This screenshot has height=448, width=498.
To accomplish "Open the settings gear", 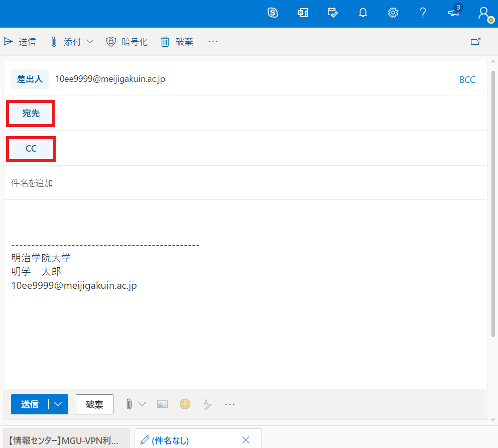I will (393, 13).
